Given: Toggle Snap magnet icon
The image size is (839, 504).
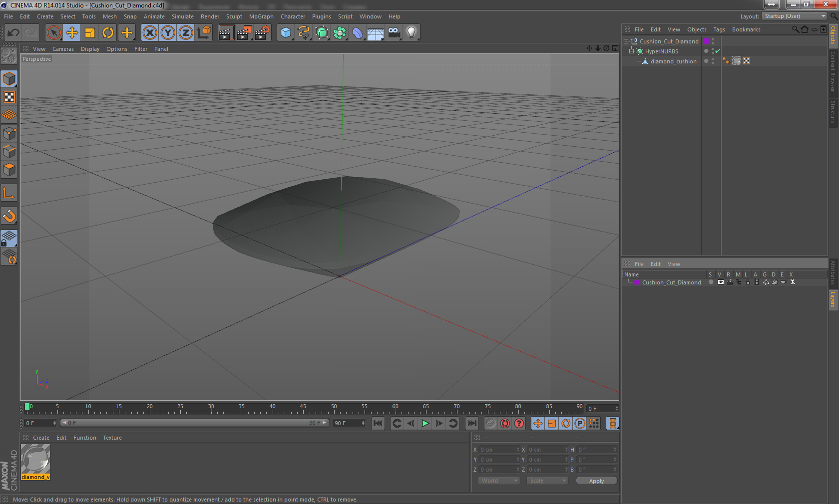Looking at the screenshot, I should [9, 216].
